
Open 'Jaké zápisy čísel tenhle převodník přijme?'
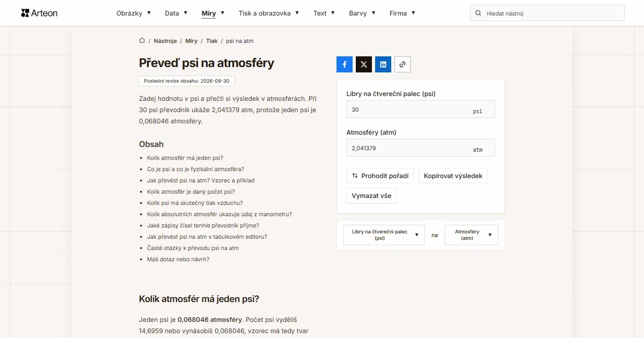(x=203, y=225)
